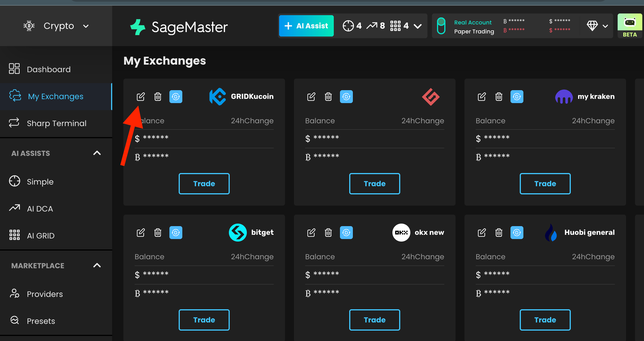
Task: Refresh the Huobi general exchange balance
Action: point(517,233)
